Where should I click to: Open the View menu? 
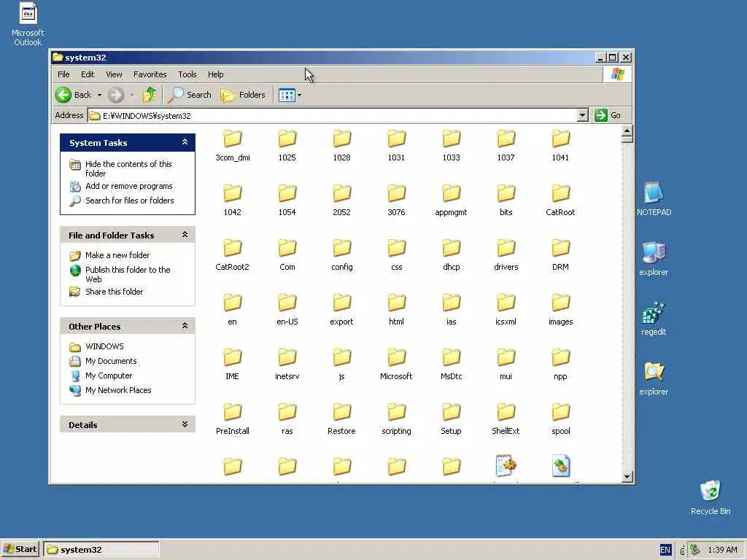[114, 74]
